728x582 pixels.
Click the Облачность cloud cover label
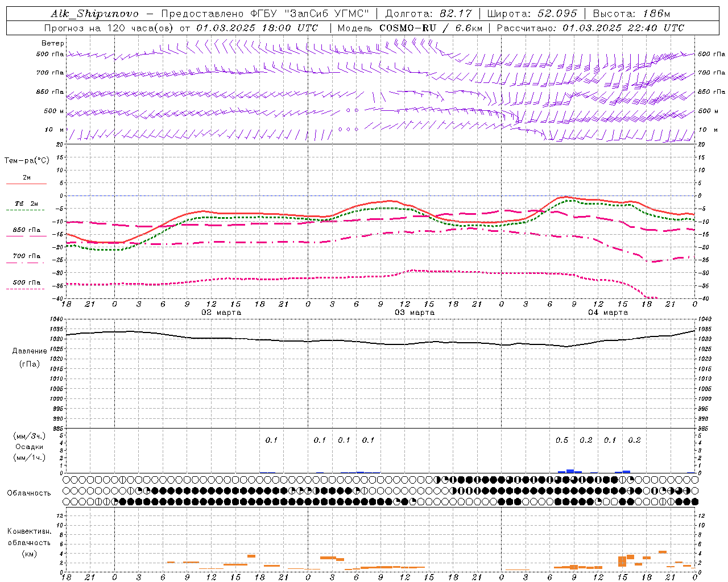pos(29,493)
